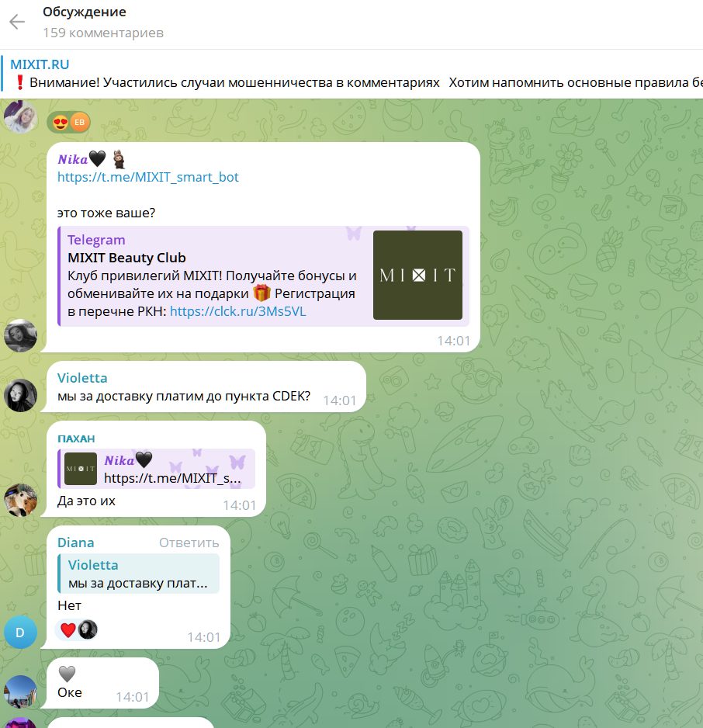Screen dimensions: 703x728
Task: Click the Nika sender name
Action: click(x=72, y=159)
